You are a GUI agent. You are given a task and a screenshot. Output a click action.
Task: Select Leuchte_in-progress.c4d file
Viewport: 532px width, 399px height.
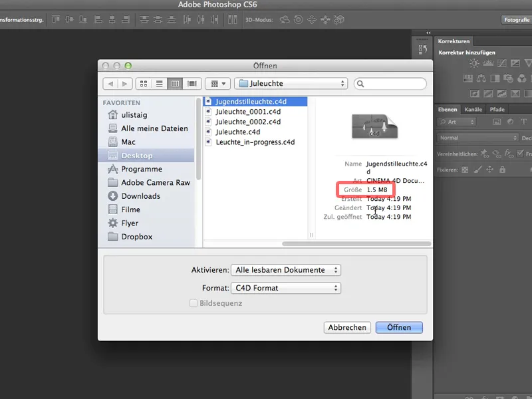point(255,142)
